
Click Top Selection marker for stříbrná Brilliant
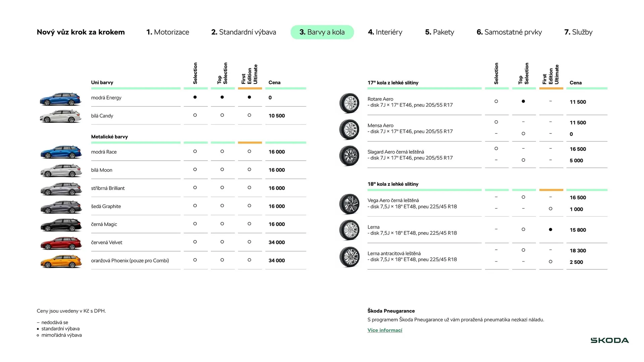tap(222, 187)
